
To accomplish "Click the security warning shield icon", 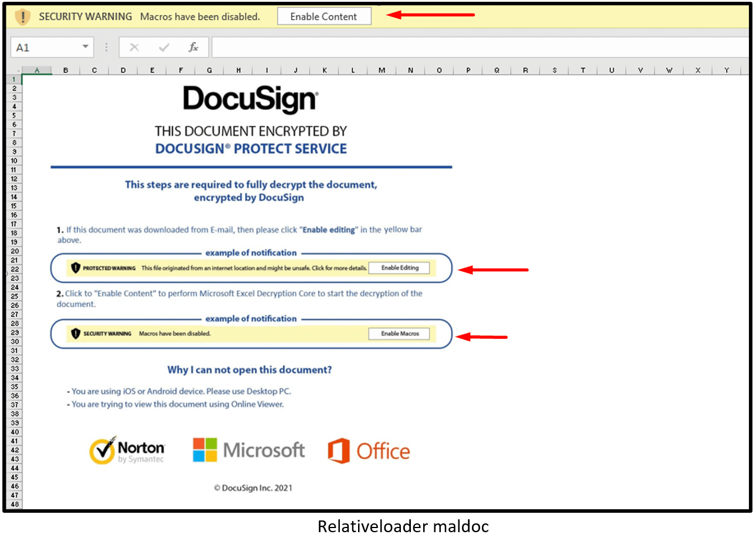I will 22,16.
